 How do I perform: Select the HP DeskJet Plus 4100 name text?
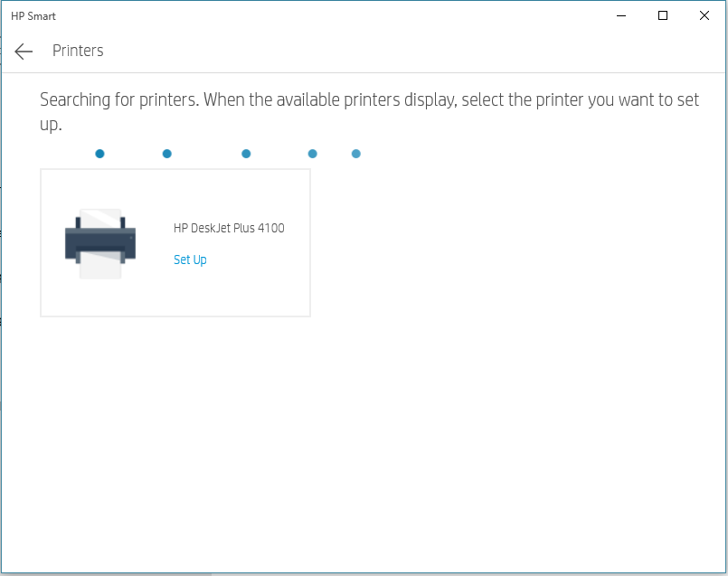[229, 228]
